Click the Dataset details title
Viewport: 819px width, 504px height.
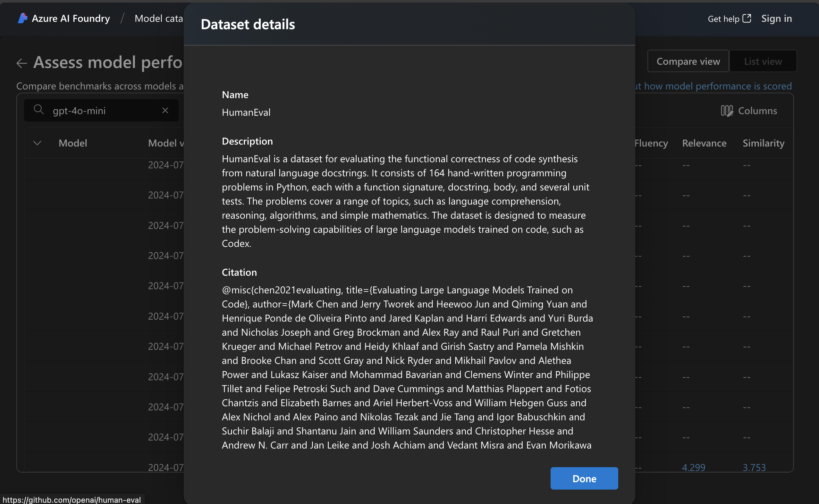[x=248, y=24]
